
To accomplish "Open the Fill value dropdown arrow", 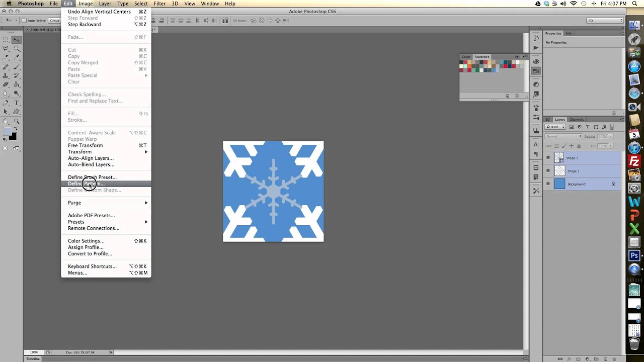I will [x=611, y=146].
